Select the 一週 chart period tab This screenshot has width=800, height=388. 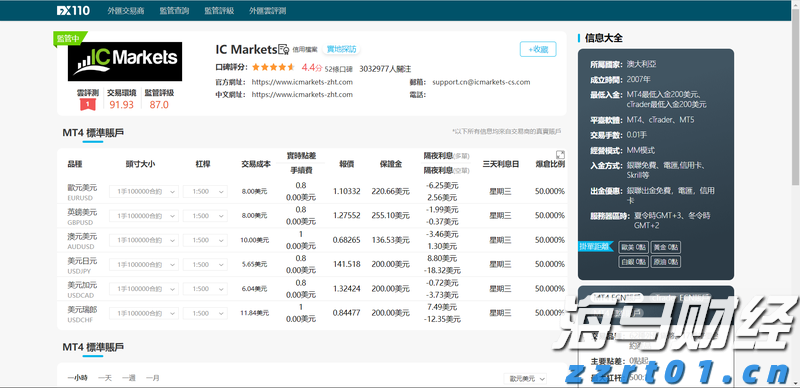click(129, 378)
